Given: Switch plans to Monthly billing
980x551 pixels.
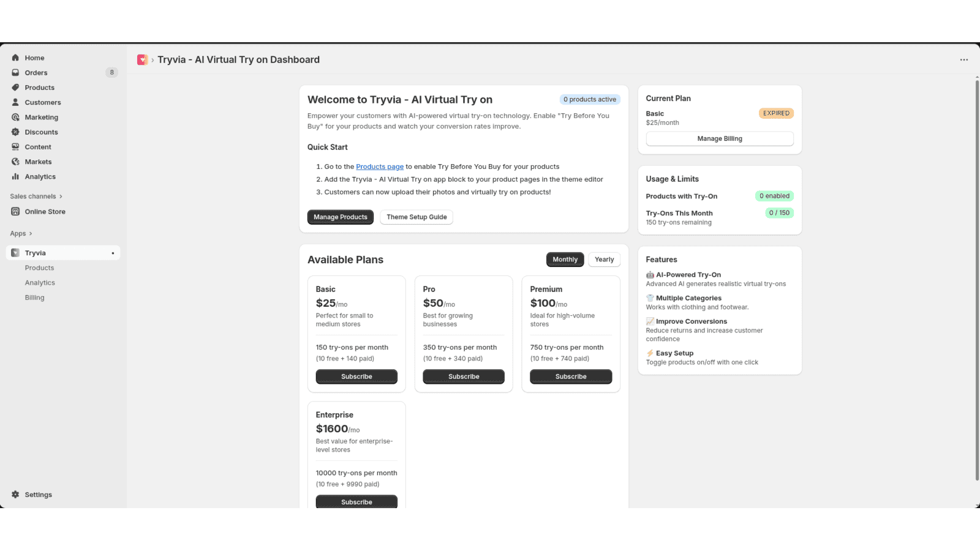Looking at the screenshot, I should coord(565,260).
